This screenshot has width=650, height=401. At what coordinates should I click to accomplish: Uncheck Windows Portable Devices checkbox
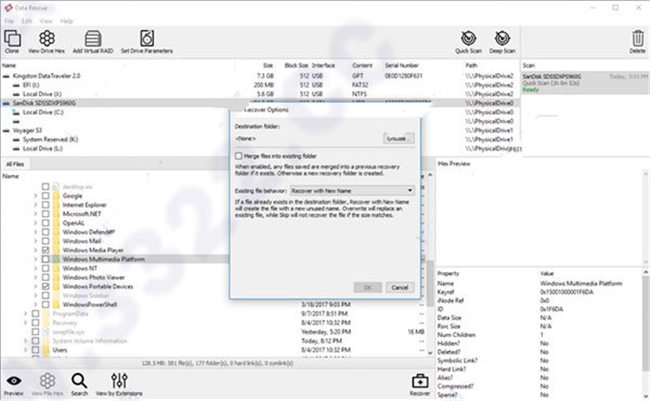point(46,287)
